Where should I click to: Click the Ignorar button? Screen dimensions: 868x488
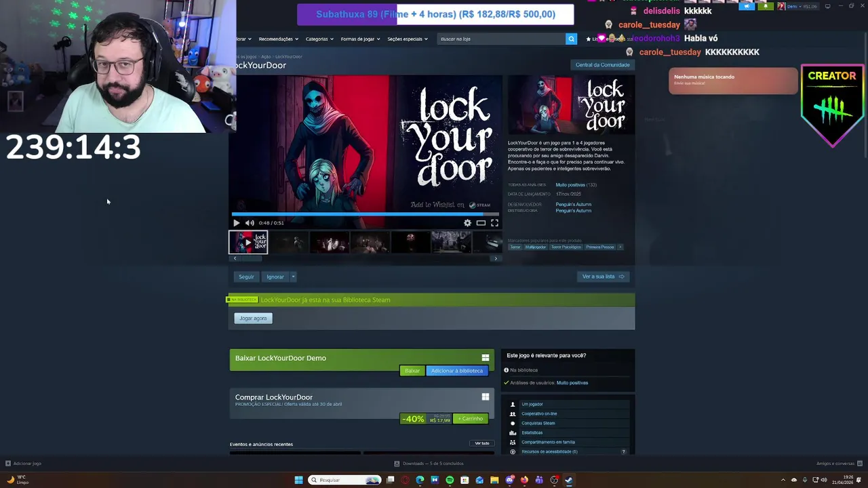click(275, 277)
